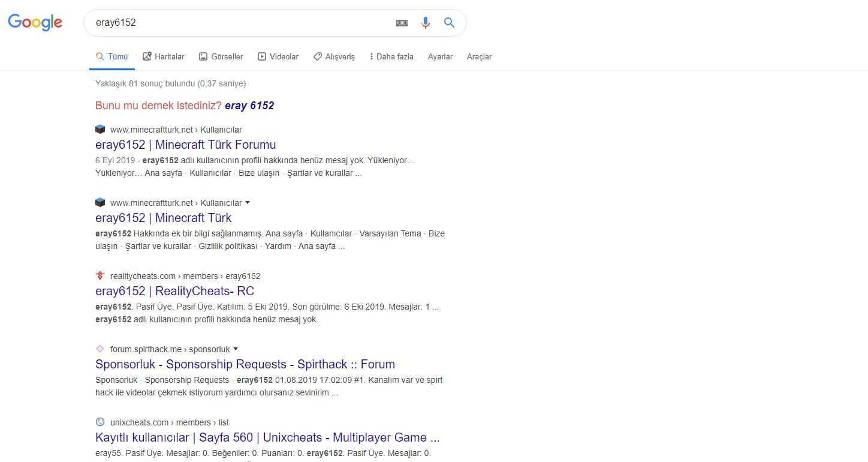Open the Araçlar tools menu
This screenshot has width=868, height=462.
pyautogui.click(x=479, y=57)
